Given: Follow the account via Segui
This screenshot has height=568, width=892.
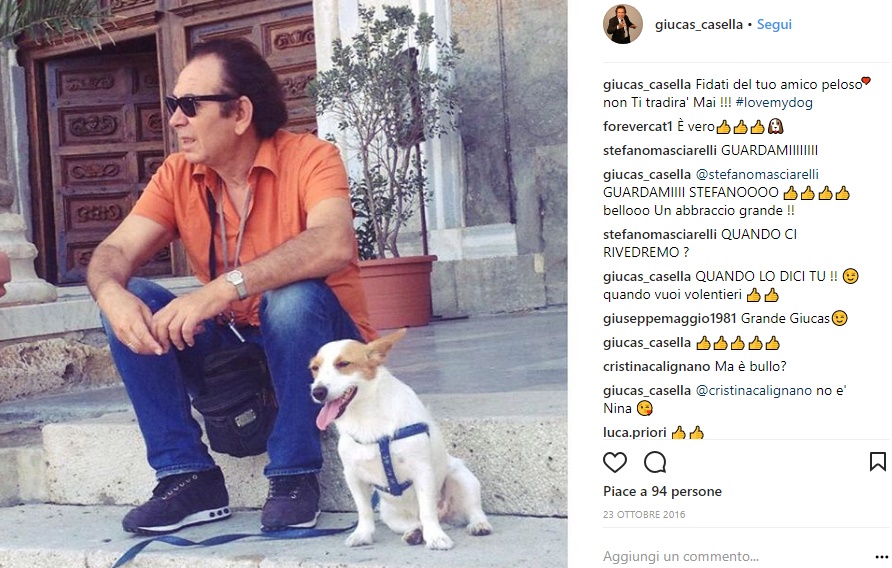Looking at the screenshot, I should pyautogui.click(x=774, y=24).
